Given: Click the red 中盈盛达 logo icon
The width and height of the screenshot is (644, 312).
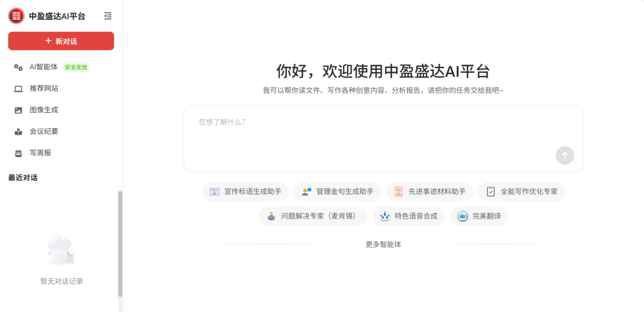Looking at the screenshot, I should [17, 16].
